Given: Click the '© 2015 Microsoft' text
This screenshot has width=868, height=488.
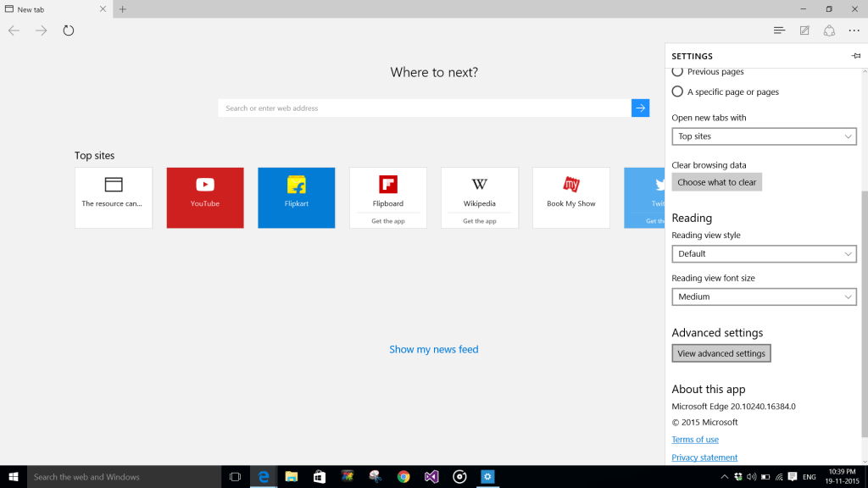Looking at the screenshot, I should 704,422.
